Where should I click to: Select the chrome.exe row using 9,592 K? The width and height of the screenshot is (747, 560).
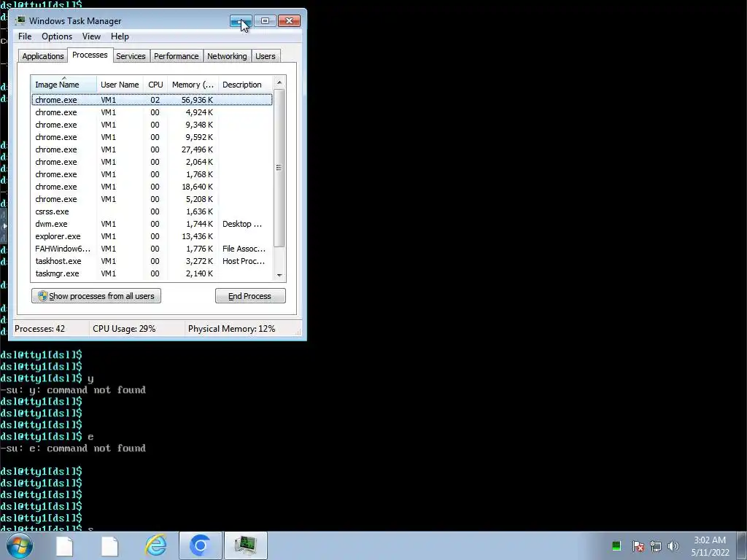(152, 137)
